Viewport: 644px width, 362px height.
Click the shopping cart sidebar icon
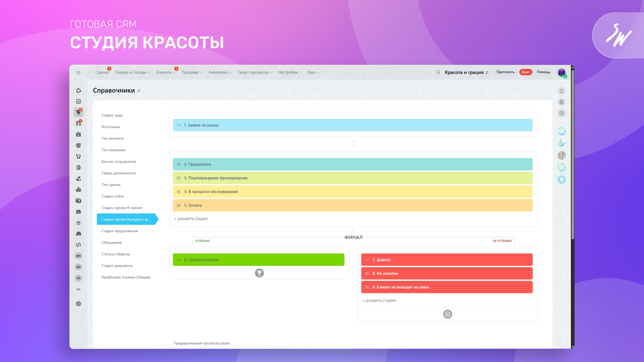(78, 157)
